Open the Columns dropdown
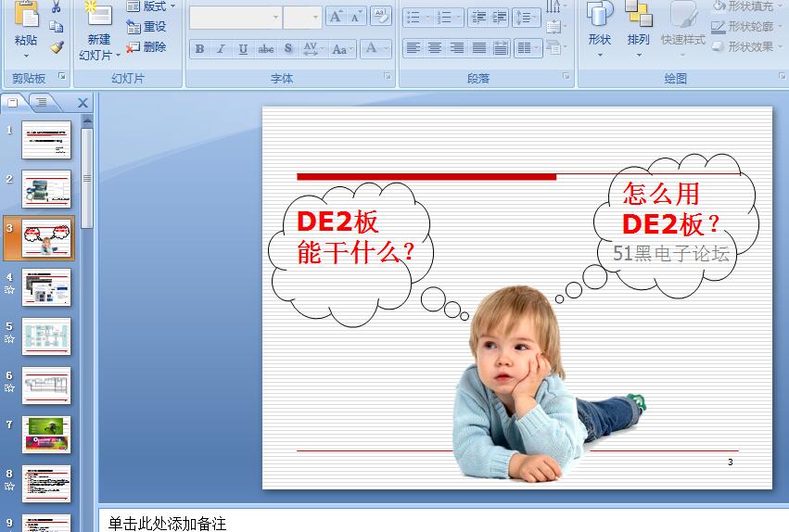The height and width of the screenshot is (532, 789). coord(528,48)
